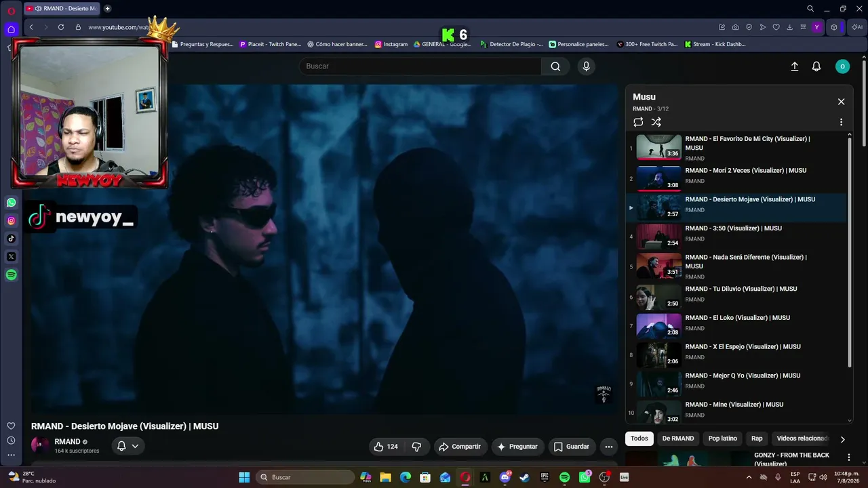Open Discord from Windows taskbar
868x488 pixels.
coord(505,477)
